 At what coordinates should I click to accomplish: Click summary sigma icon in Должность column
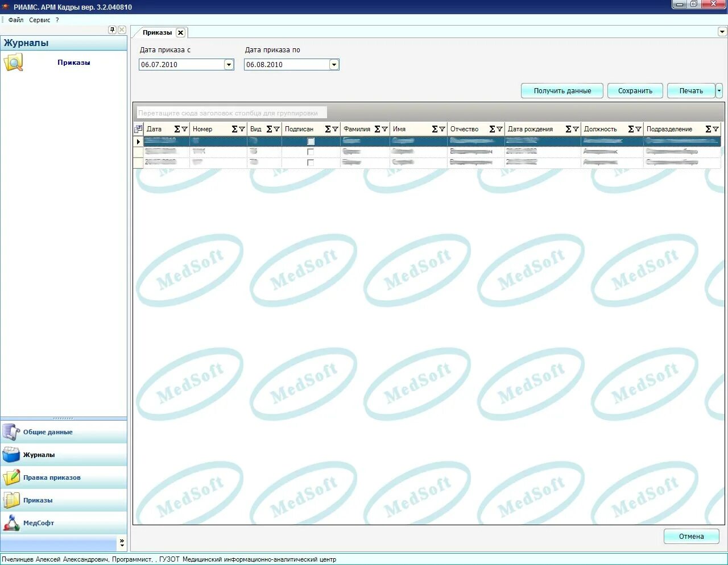point(631,129)
